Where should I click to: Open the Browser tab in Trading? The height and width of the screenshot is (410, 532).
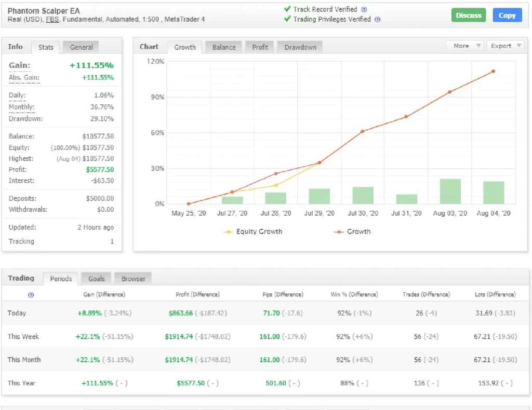pyautogui.click(x=133, y=279)
